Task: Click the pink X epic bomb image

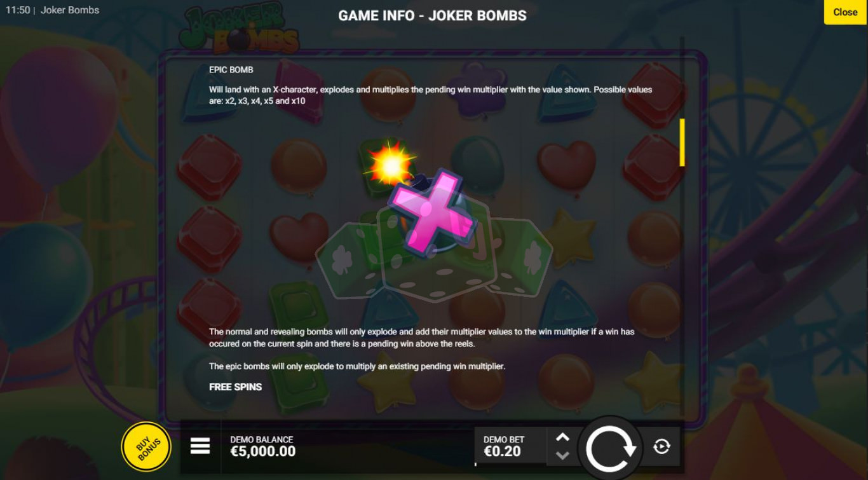Action: 432,209
